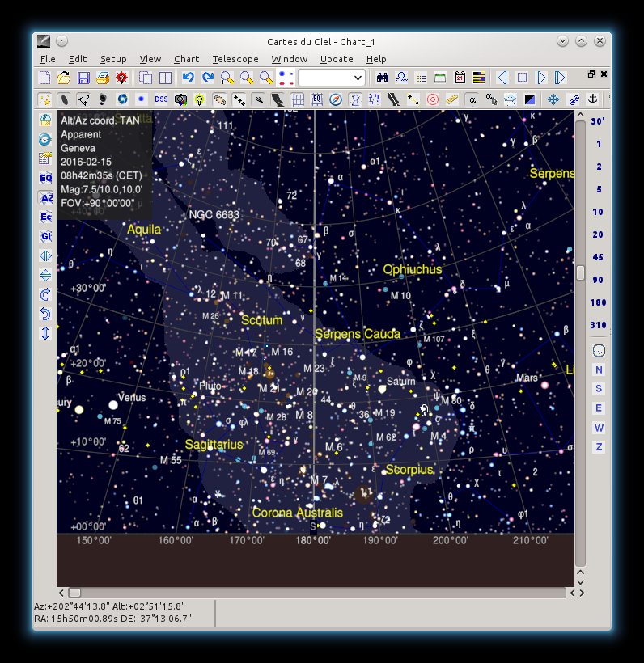
Task: Open the View menu
Action: click(x=150, y=59)
